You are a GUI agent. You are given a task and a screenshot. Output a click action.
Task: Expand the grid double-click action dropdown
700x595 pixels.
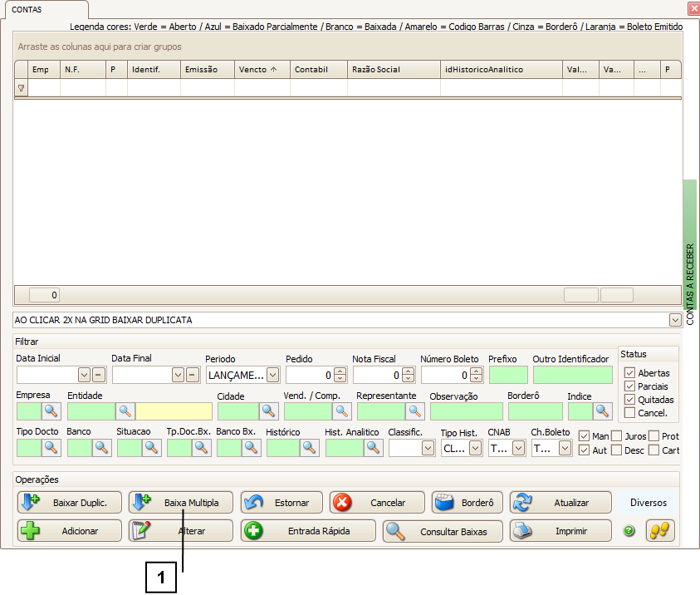tap(674, 320)
